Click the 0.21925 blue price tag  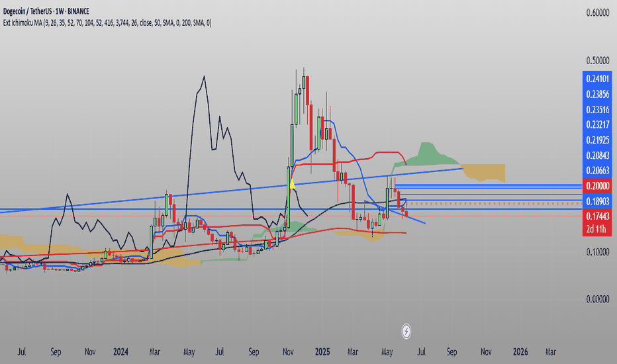tap(597, 140)
